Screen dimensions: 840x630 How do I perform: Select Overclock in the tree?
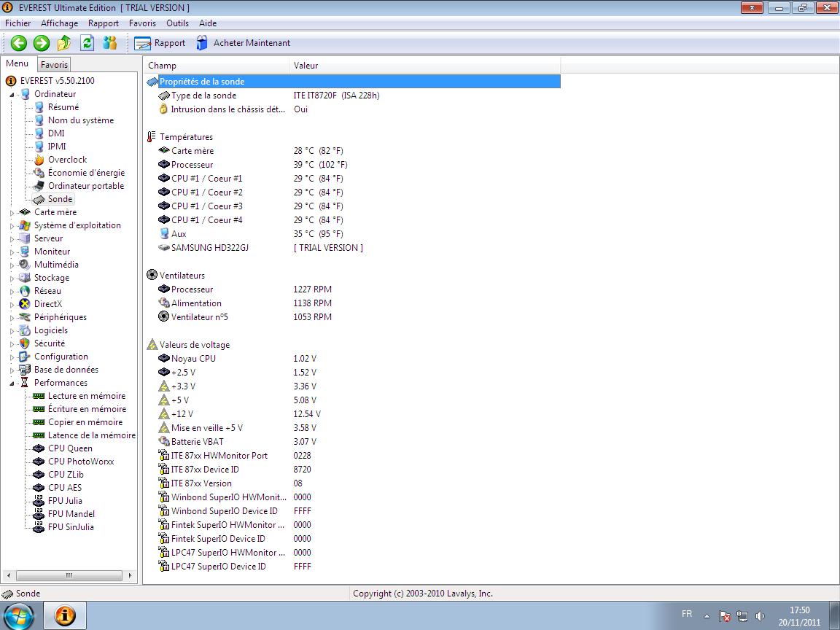(x=67, y=160)
